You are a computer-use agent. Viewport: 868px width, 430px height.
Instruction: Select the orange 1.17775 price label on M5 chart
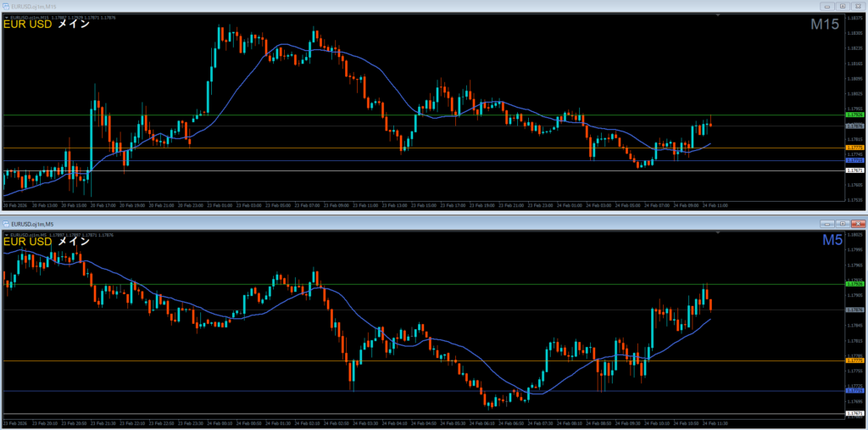tap(855, 360)
